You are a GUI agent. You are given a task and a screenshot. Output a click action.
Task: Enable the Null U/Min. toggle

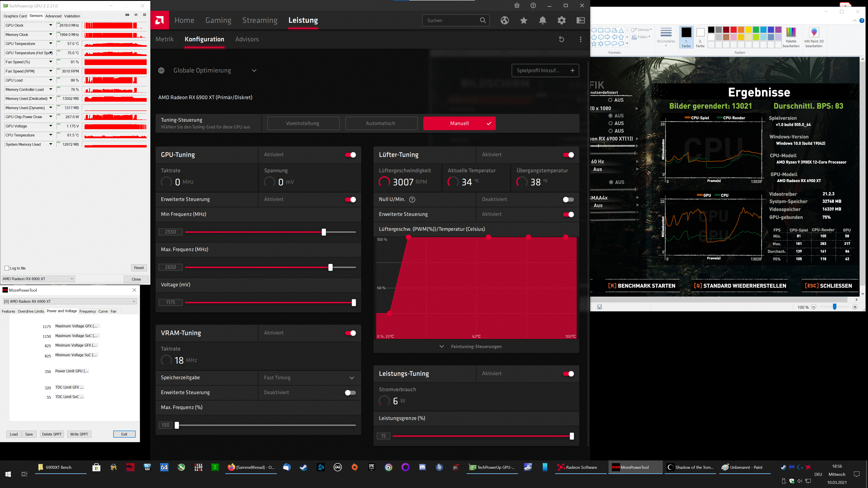pyautogui.click(x=568, y=200)
